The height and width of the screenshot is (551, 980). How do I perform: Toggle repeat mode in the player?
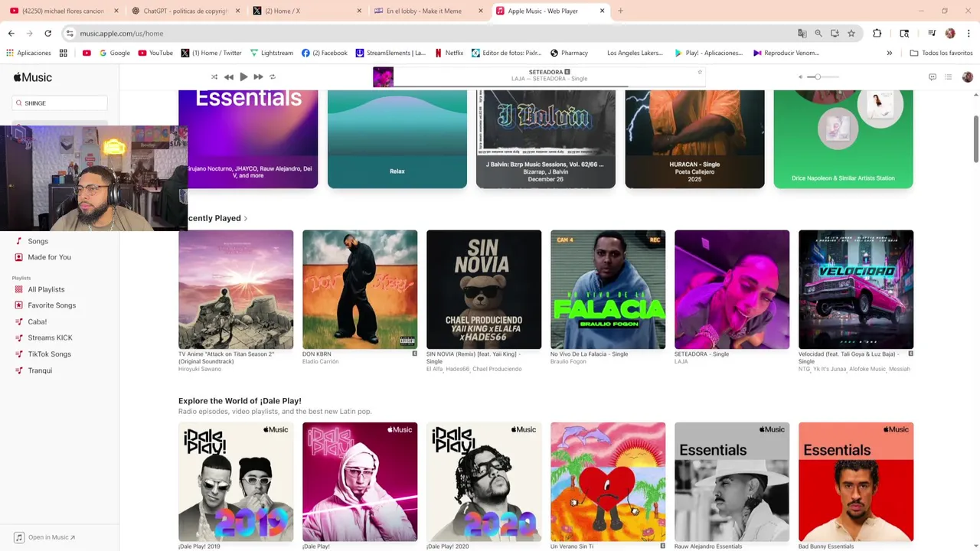coord(273,77)
